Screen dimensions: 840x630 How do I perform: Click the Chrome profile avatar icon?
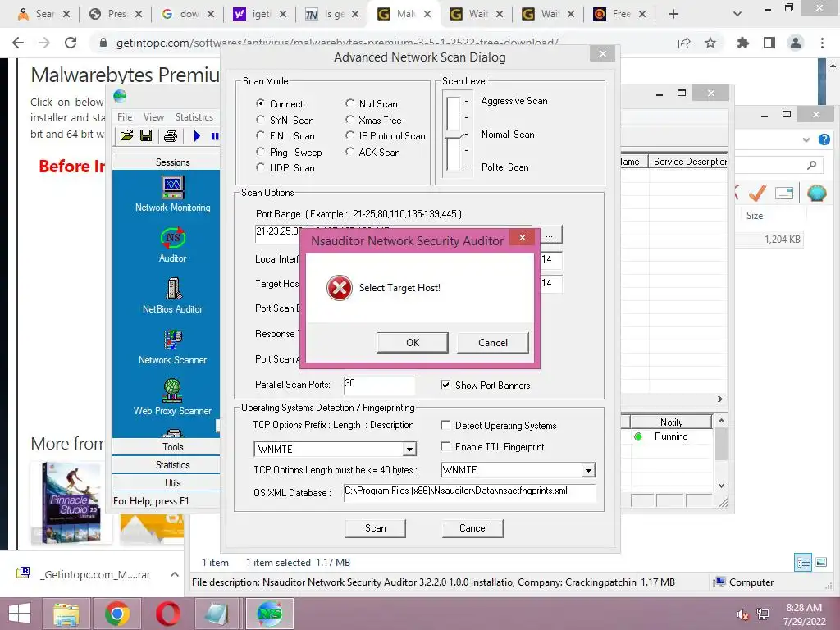[x=796, y=43]
